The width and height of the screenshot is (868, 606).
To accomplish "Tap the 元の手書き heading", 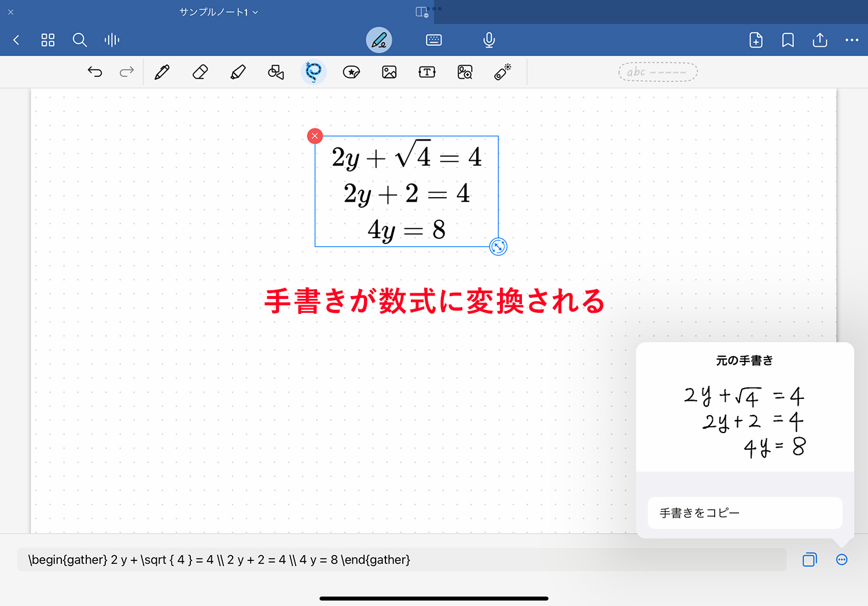I will (x=745, y=360).
